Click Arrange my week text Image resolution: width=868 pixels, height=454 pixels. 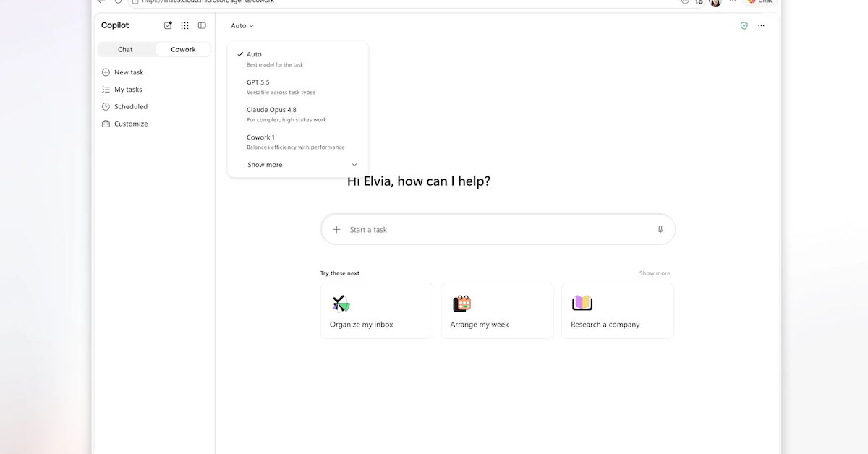480,325
